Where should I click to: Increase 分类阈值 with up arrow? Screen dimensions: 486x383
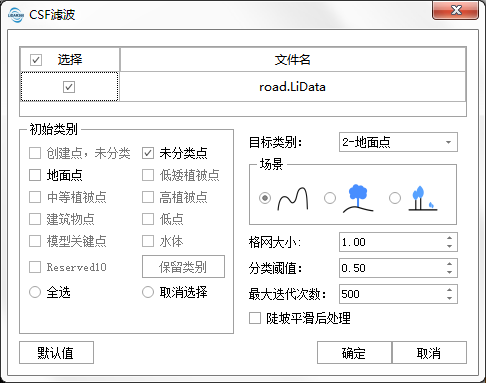(x=450, y=264)
